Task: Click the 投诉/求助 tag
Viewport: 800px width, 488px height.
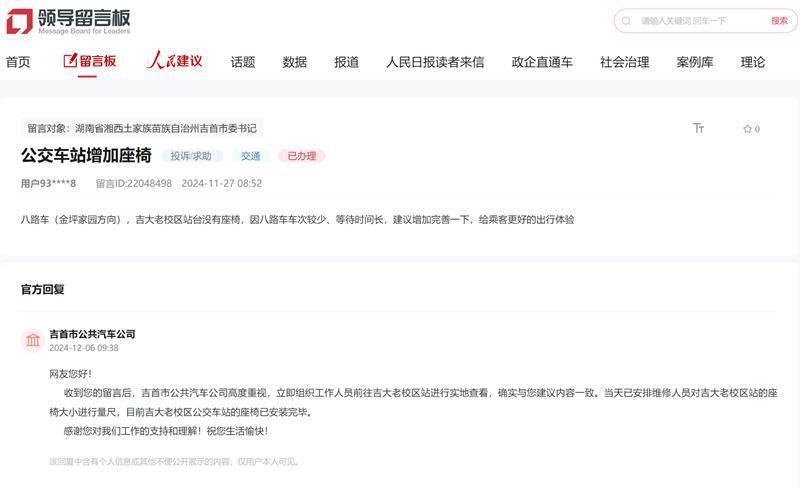Action: click(191, 156)
